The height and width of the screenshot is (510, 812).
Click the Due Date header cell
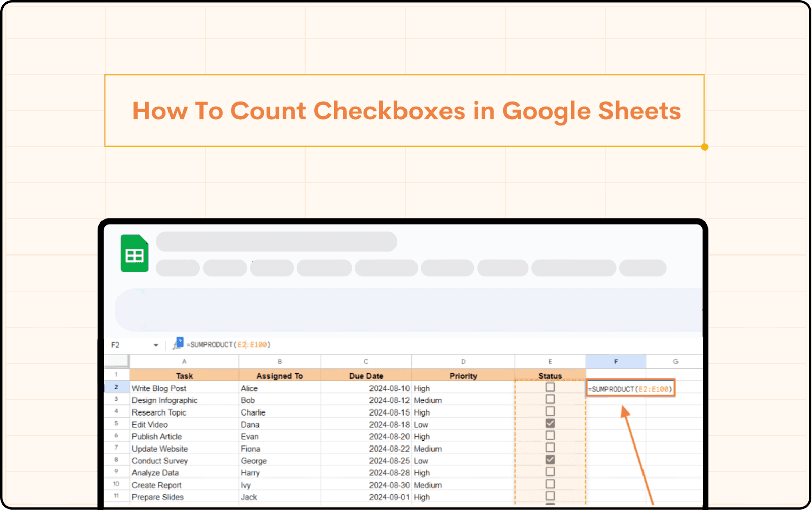(366, 375)
